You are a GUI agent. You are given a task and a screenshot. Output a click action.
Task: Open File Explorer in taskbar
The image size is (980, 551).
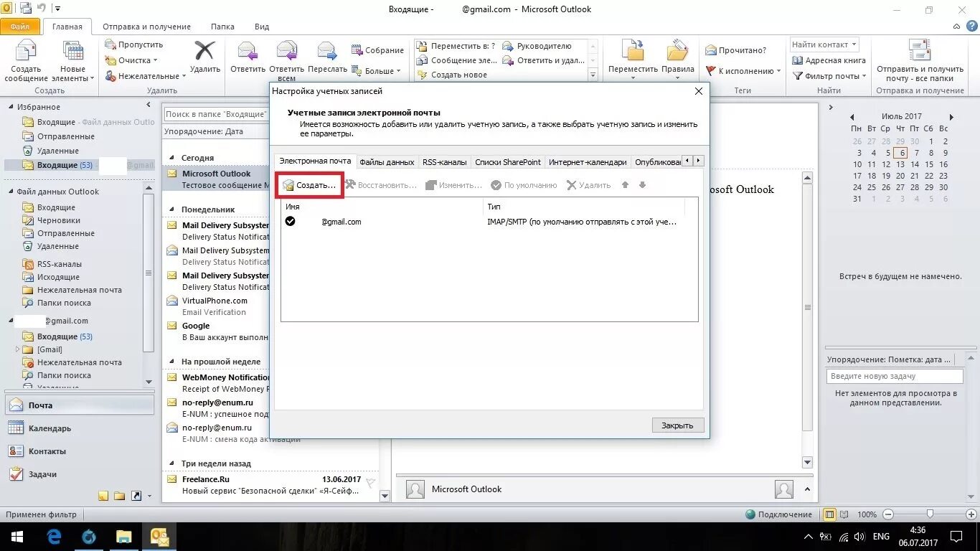[x=124, y=537]
